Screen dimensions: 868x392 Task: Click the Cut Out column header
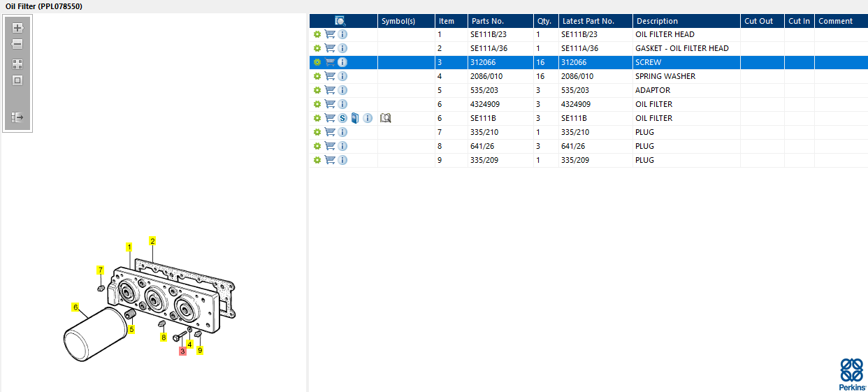(762, 21)
